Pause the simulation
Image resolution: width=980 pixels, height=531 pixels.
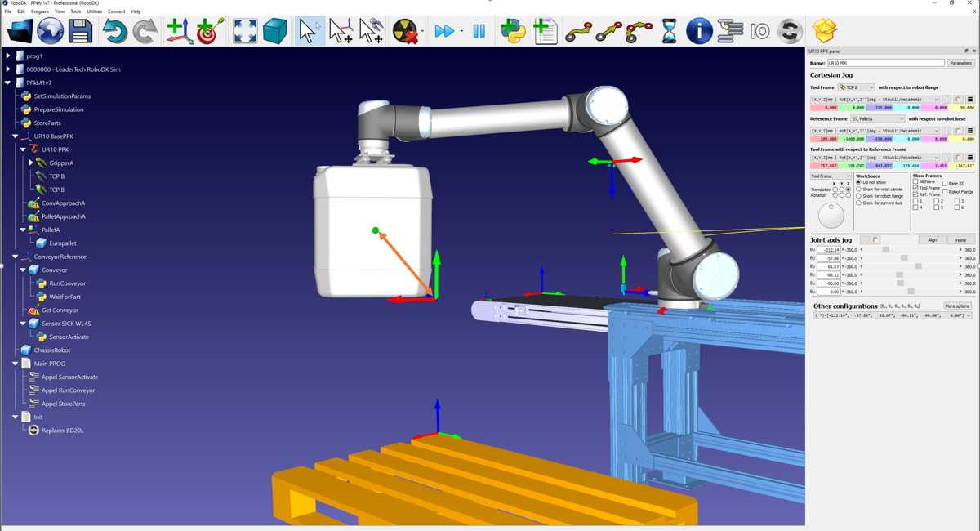pos(479,32)
